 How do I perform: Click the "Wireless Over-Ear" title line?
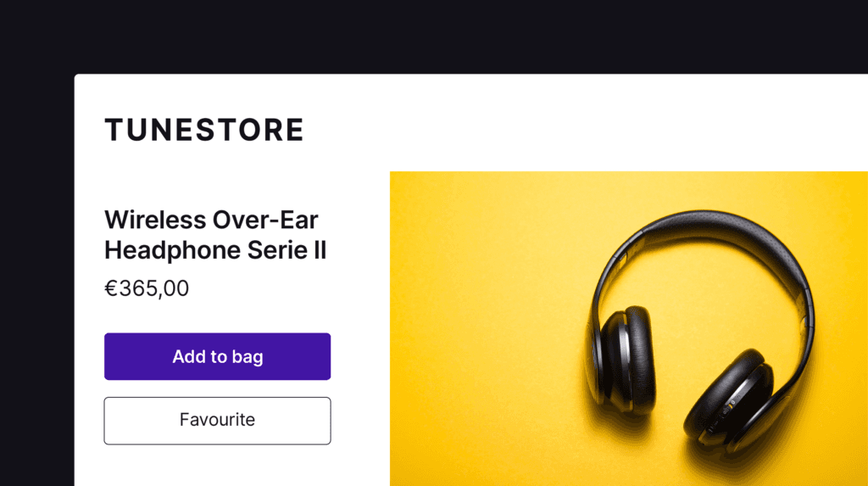[211, 220]
